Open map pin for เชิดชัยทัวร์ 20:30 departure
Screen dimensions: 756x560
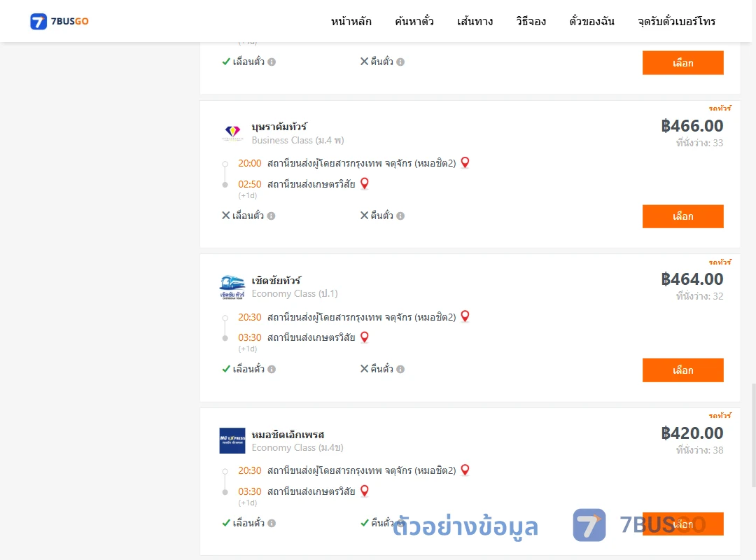tap(465, 316)
